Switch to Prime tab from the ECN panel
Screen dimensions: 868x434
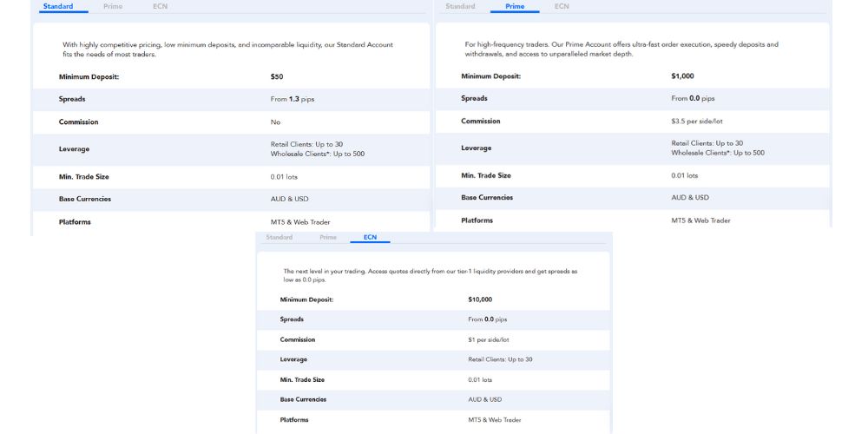coord(327,237)
